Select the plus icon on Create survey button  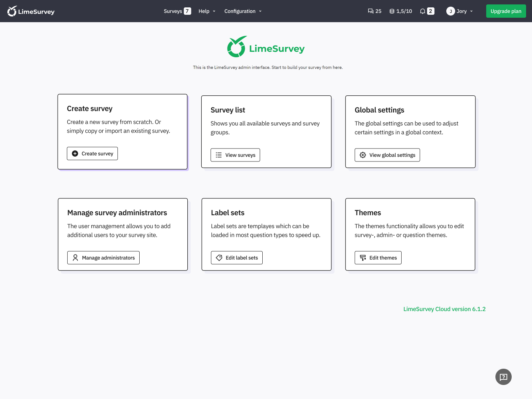point(75,153)
